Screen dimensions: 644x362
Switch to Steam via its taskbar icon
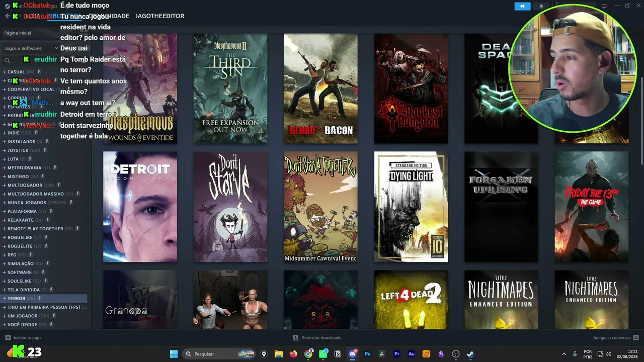470,354
